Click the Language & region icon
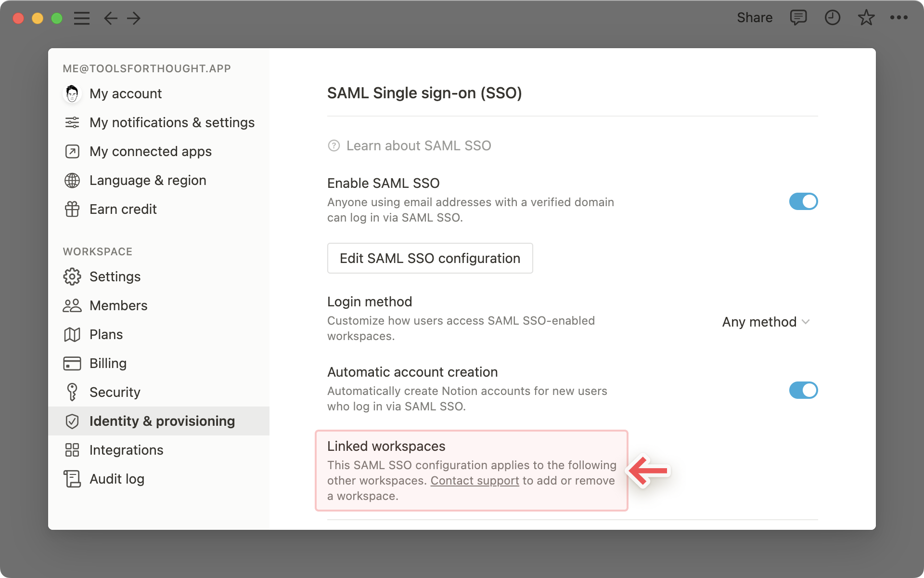This screenshot has width=924, height=578. click(72, 180)
